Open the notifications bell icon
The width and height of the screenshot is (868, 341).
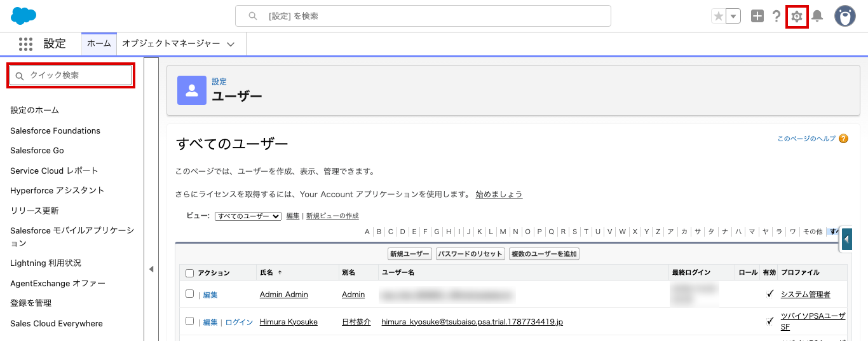tap(818, 17)
